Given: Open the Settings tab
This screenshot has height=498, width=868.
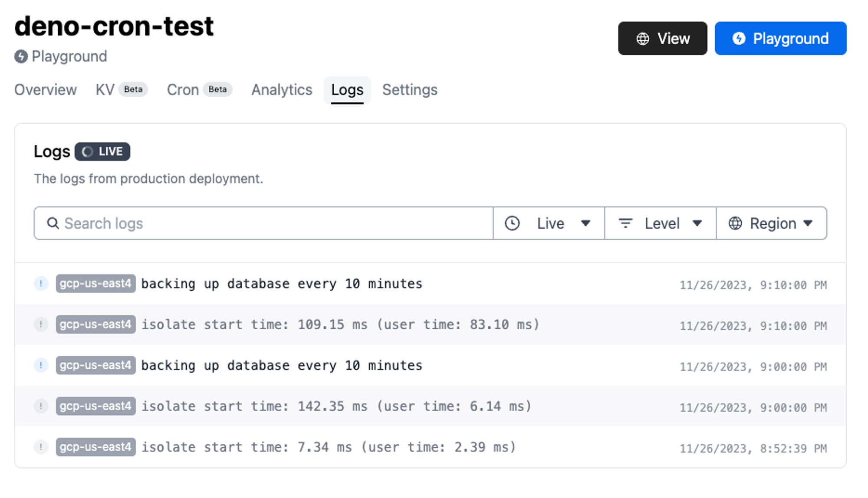Looking at the screenshot, I should [409, 90].
